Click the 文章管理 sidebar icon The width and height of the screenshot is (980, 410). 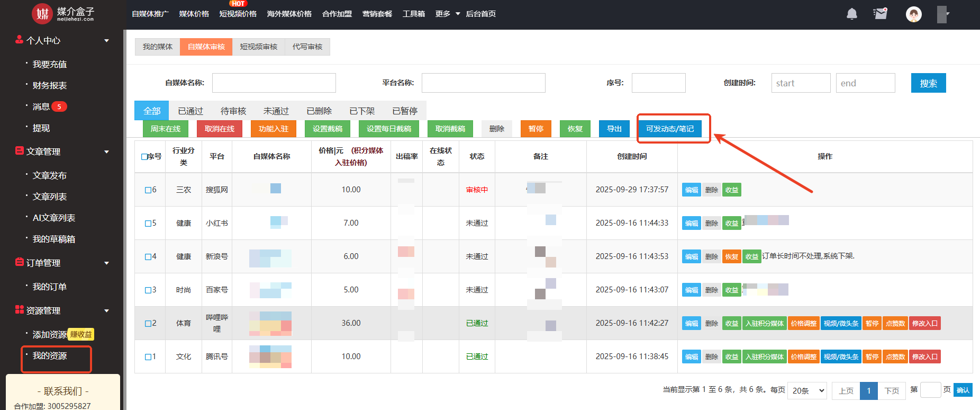pyautogui.click(x=20, y=151)
